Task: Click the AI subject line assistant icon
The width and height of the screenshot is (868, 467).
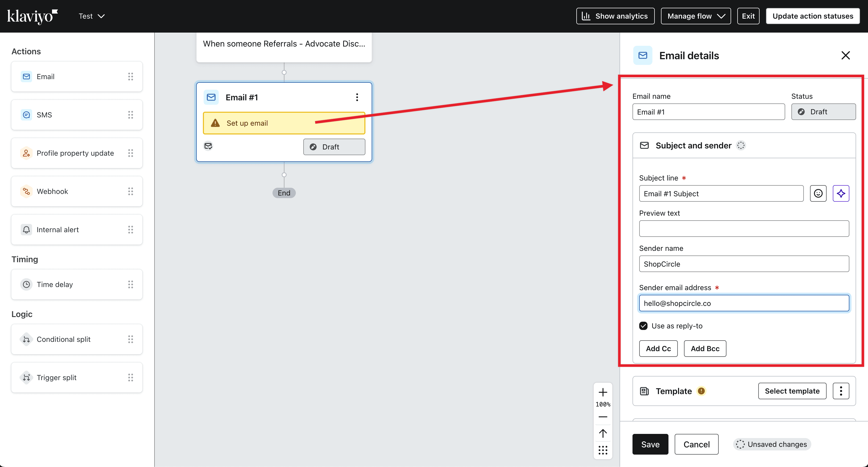Action: [x=841, y=193]
